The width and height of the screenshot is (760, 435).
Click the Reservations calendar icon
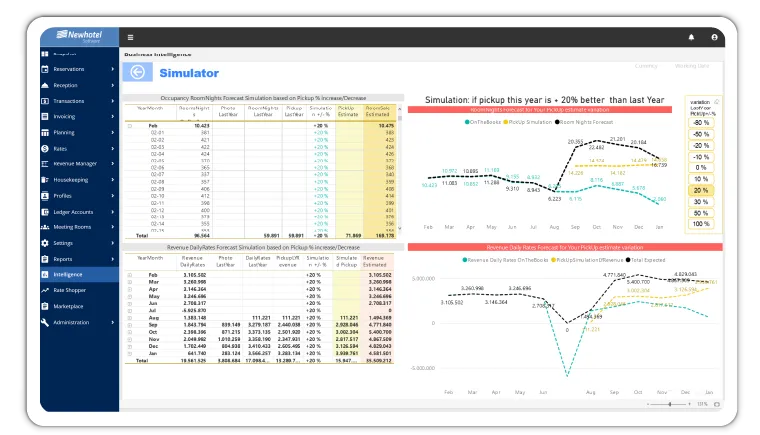pyautogui.click(x=45, y=69)
